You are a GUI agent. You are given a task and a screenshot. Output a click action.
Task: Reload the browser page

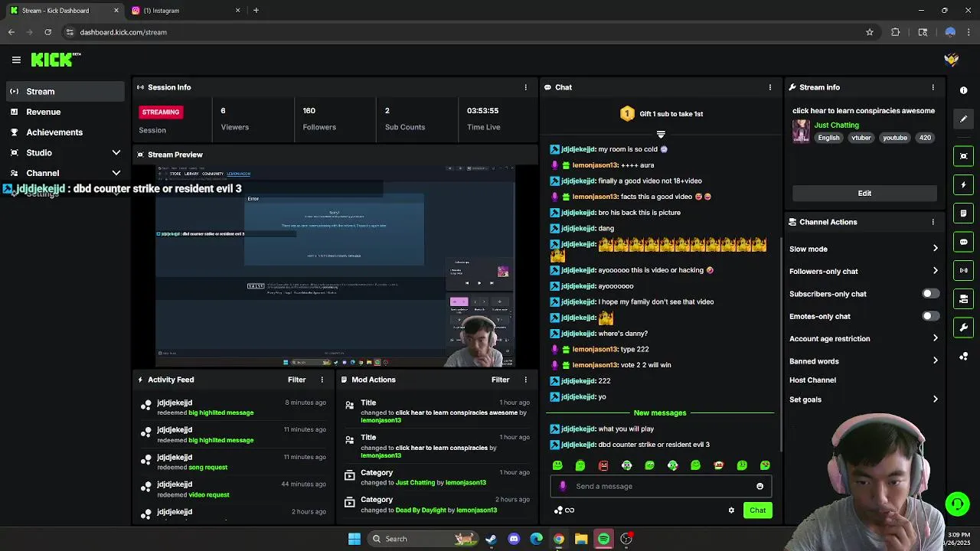click(x=47, y=32)
